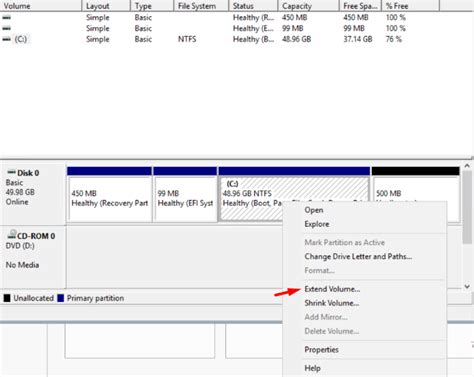Click the Disk 0 drive icon

pos(11,172)
